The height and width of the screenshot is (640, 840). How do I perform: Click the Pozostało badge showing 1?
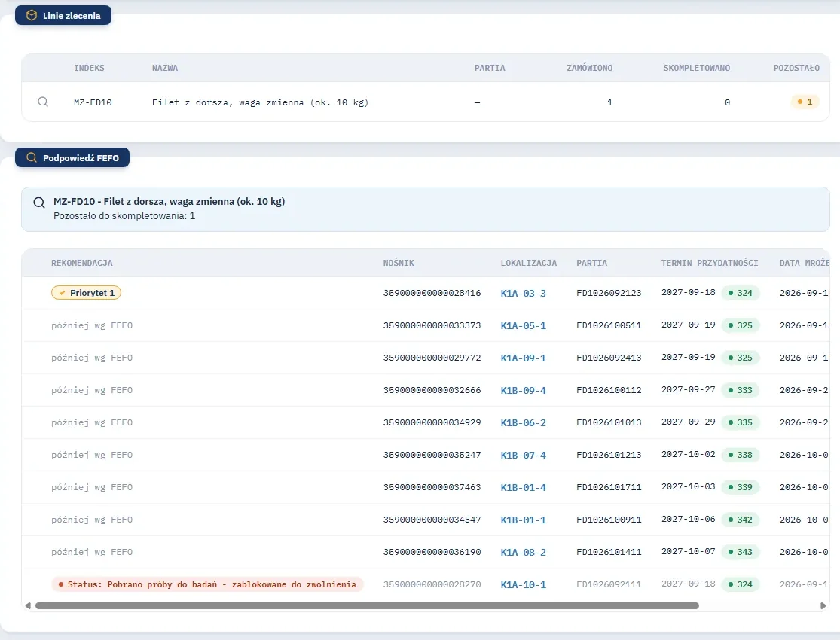coord(805,102)
